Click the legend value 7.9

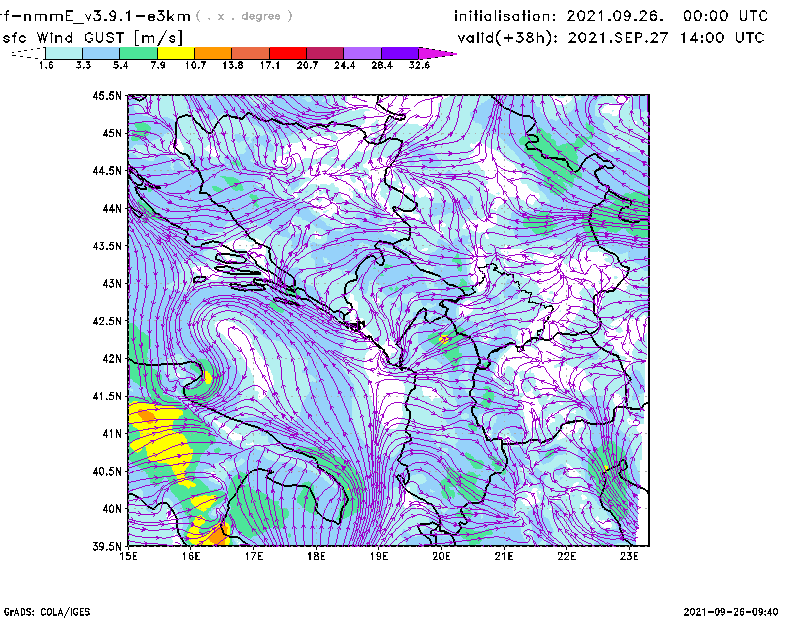point(158,65)
